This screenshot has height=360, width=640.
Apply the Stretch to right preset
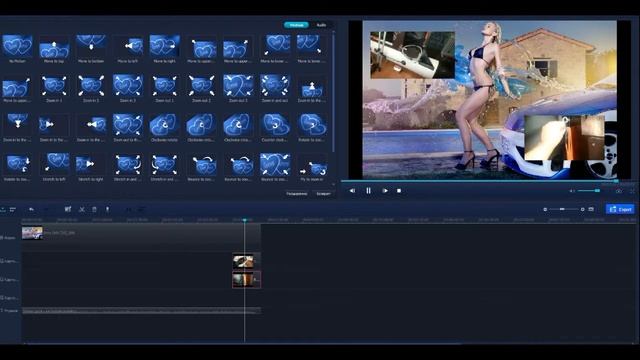coord(91,164)
